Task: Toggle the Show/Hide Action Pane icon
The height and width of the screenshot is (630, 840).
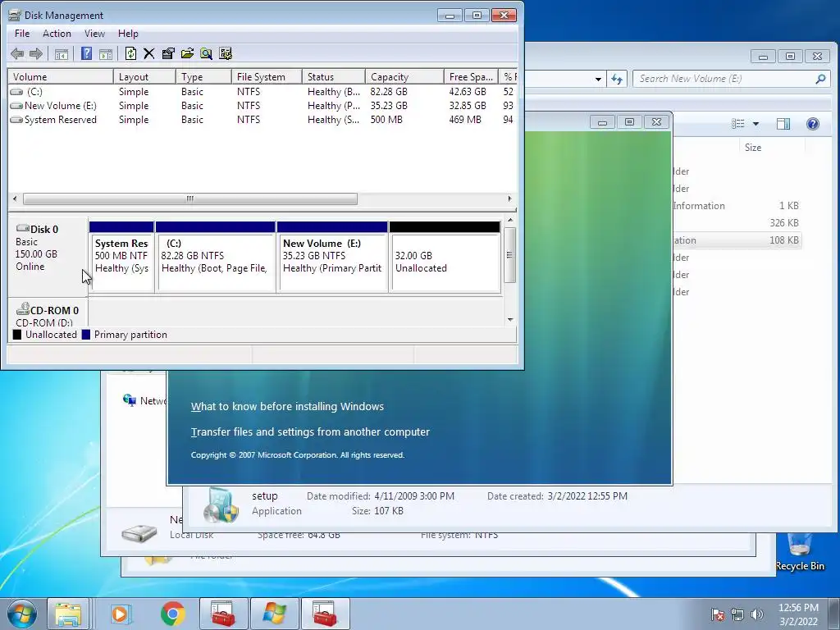Action: tap(106, 53)
